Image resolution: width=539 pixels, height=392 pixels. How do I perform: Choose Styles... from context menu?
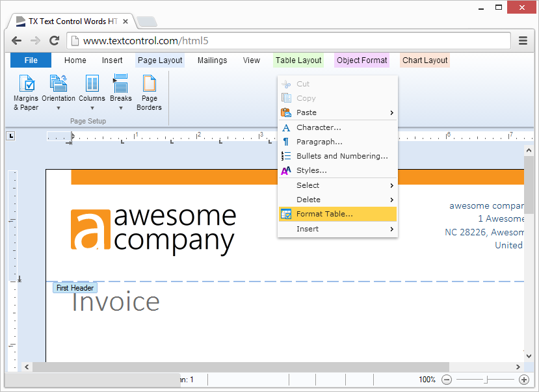[337, 170]
